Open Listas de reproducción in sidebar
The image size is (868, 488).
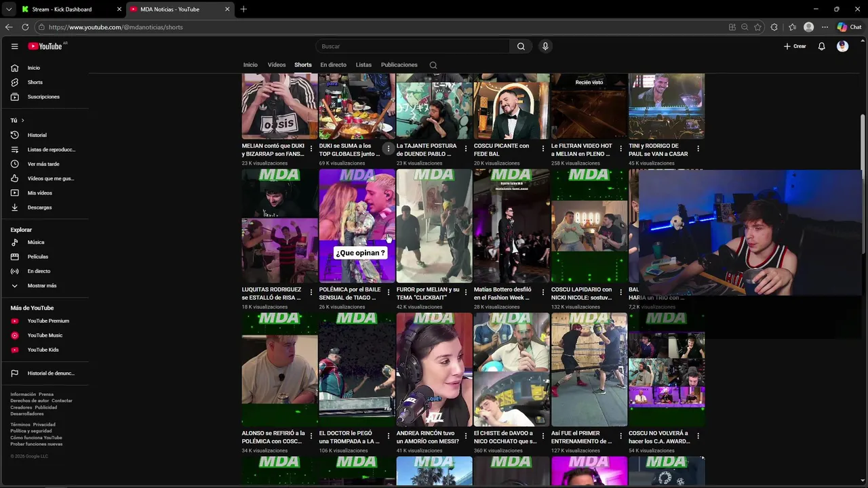(x=44, y=149)
